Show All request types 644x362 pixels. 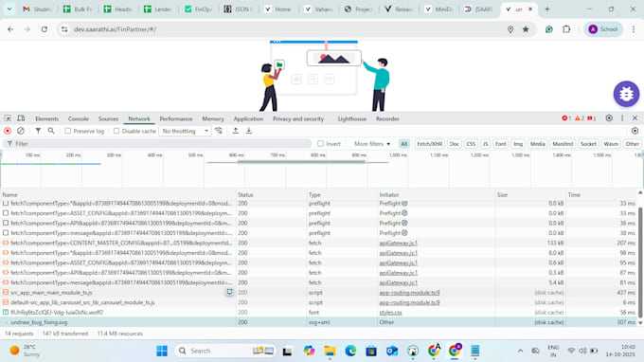pyautogui.click(x=404, y=144)
